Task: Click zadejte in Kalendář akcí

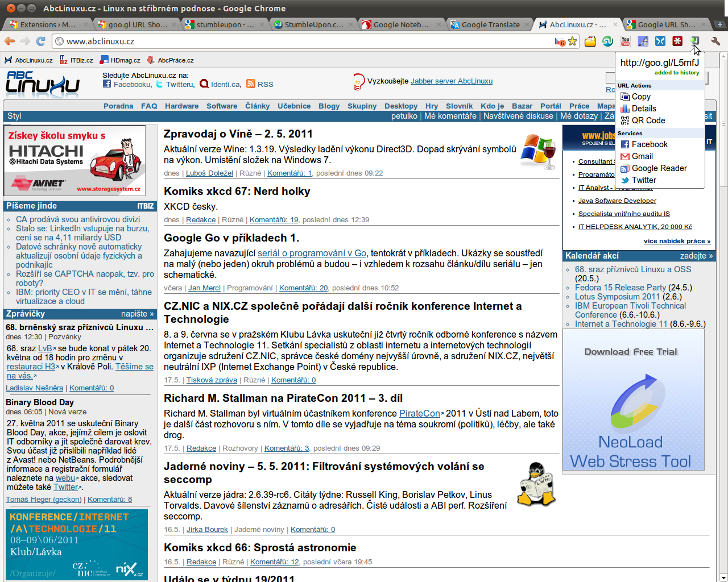Action: 696,256
